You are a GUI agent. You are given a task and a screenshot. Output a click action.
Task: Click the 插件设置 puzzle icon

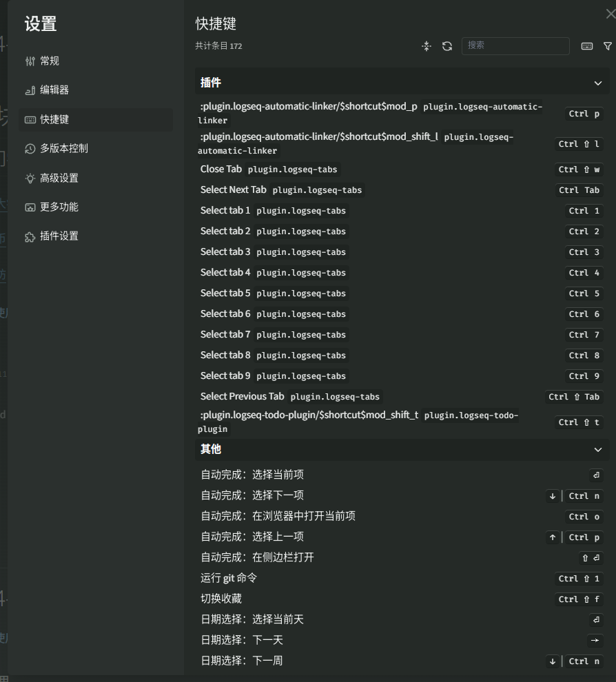[x=30, y=236]
